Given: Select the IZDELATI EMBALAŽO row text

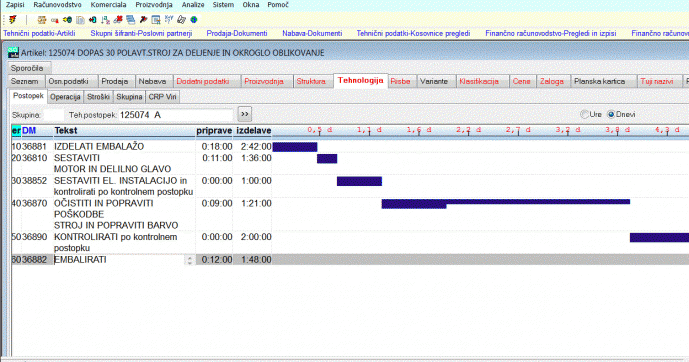Looking at the screenshot, I should 99,147.
